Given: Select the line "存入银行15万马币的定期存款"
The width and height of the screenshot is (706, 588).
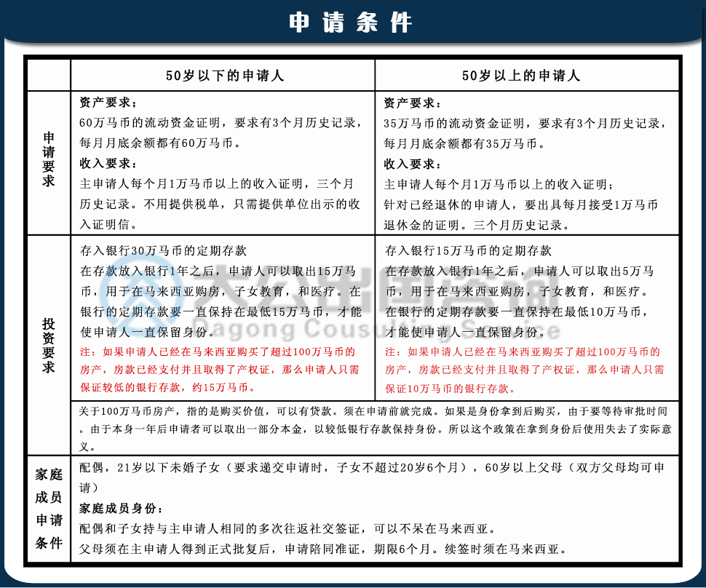Looking at the screenshot, I should coord(468,250).
